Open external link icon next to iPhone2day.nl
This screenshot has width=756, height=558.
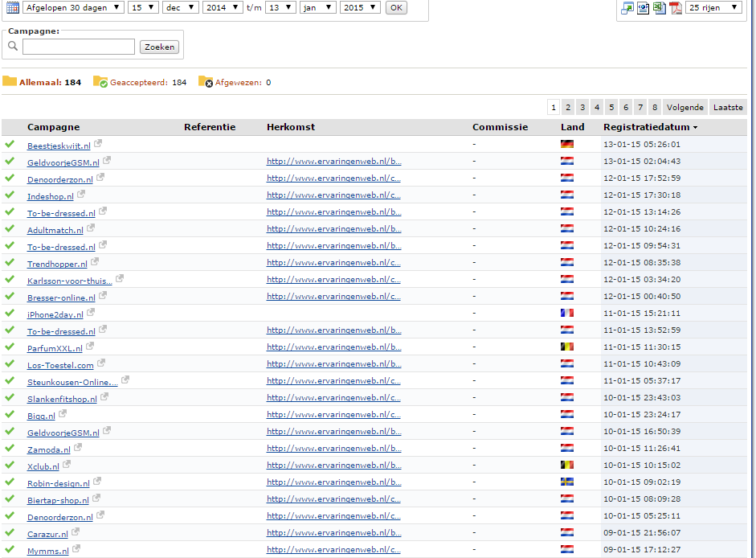(x=91, y=312)
